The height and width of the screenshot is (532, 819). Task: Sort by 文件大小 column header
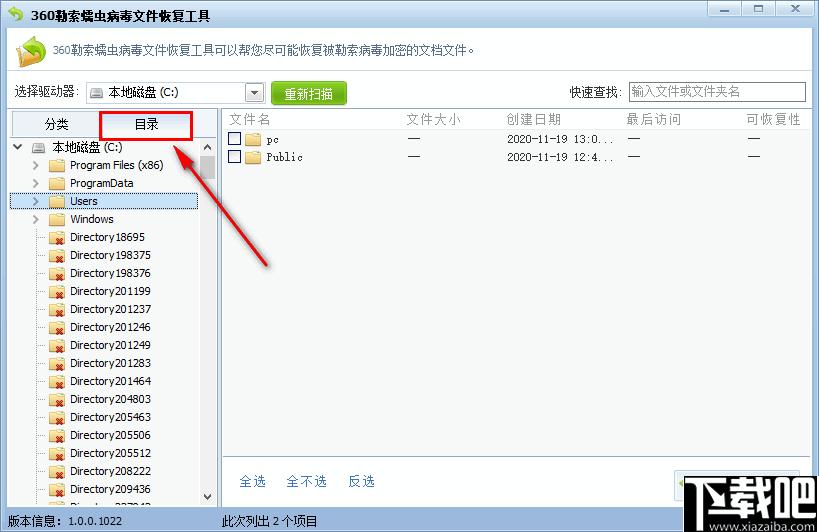click(x=434, y=120)
